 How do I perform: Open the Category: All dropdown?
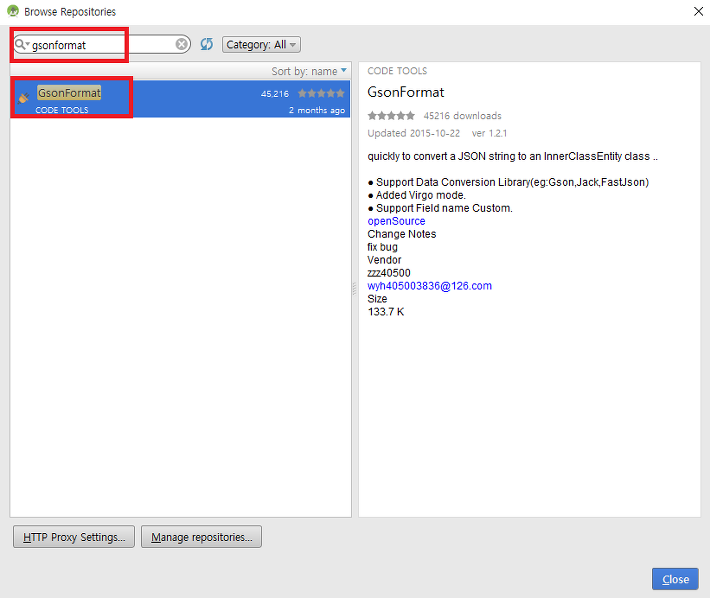[261, 44]
